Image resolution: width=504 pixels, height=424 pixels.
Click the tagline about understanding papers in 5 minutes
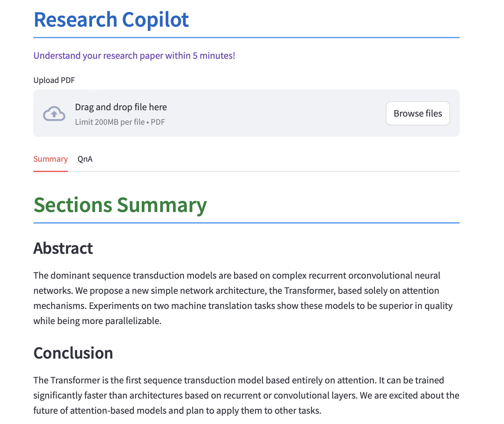[x=134, y=56]
